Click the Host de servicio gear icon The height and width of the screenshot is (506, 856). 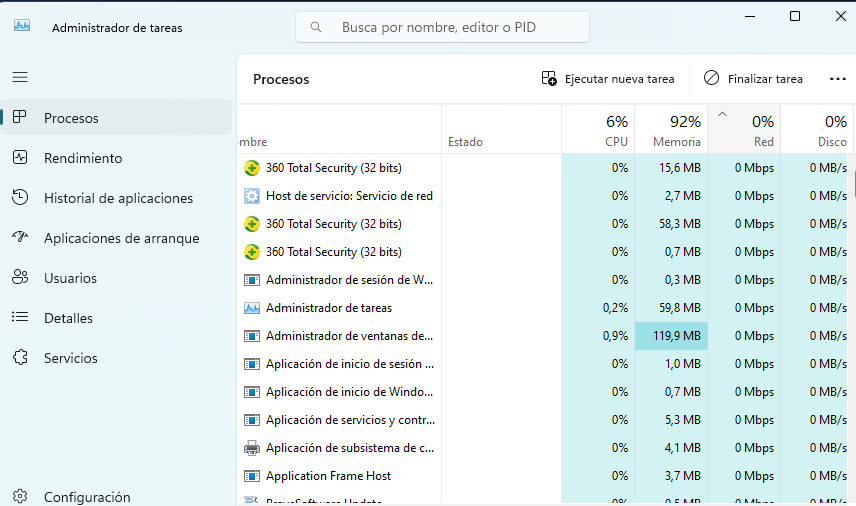pyautogui.click(x=252, y=196)
